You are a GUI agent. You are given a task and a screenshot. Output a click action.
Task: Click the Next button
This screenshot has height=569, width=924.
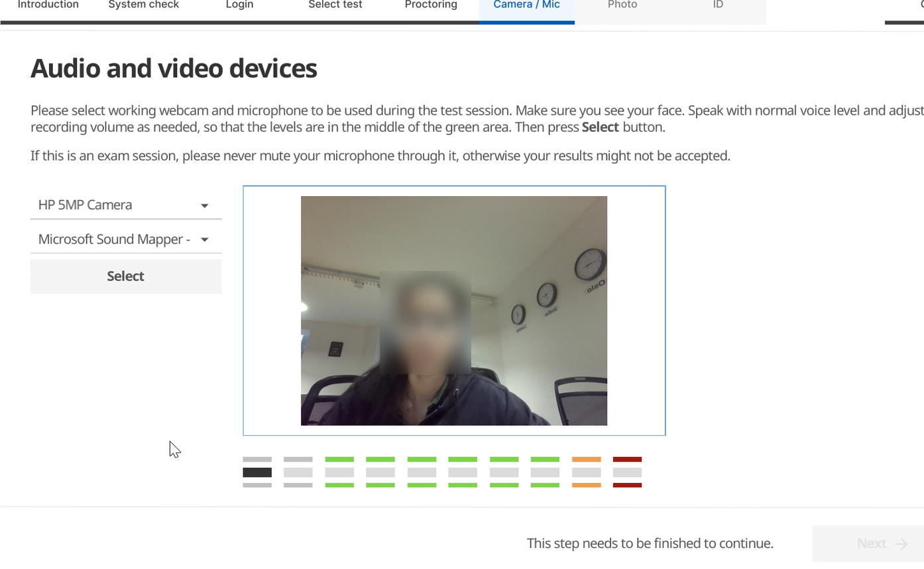[x=868, y=544]
